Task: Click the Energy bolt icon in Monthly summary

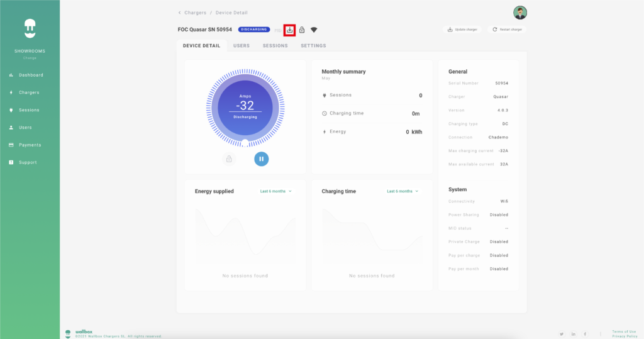Action: [x=325, y=132]
